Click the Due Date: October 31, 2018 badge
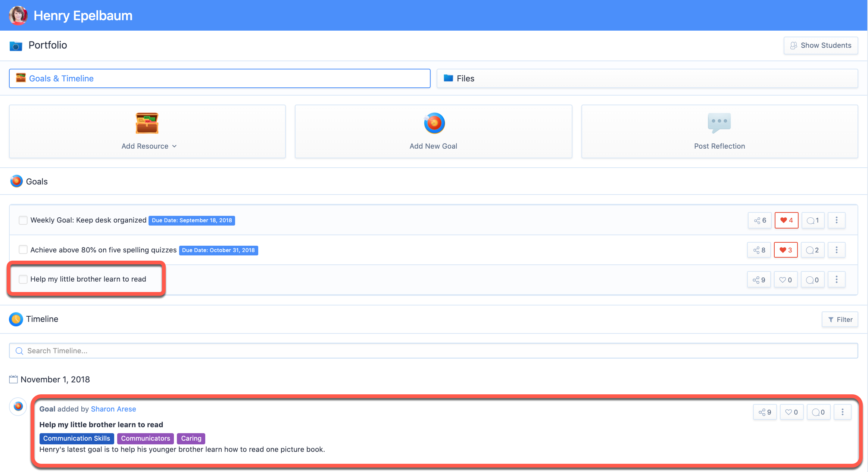The image size is (868, 472). tap(219, 250)
